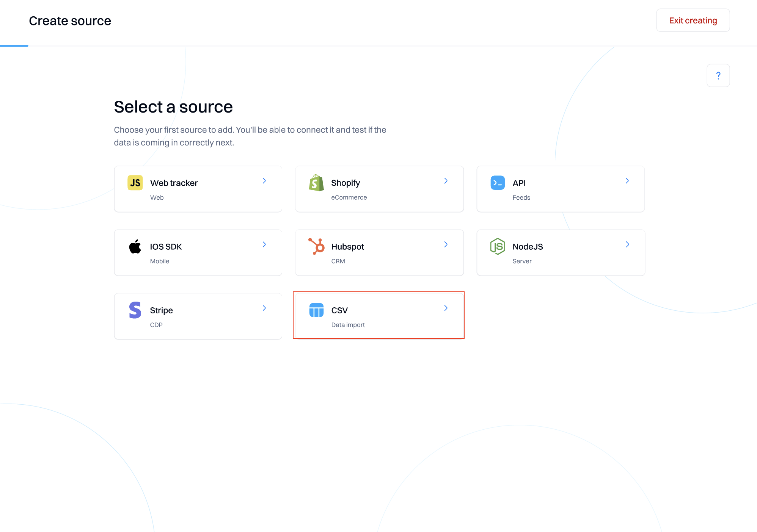Click the green NodeJS hexagon icon
The image size is (757, 532).
498,246
